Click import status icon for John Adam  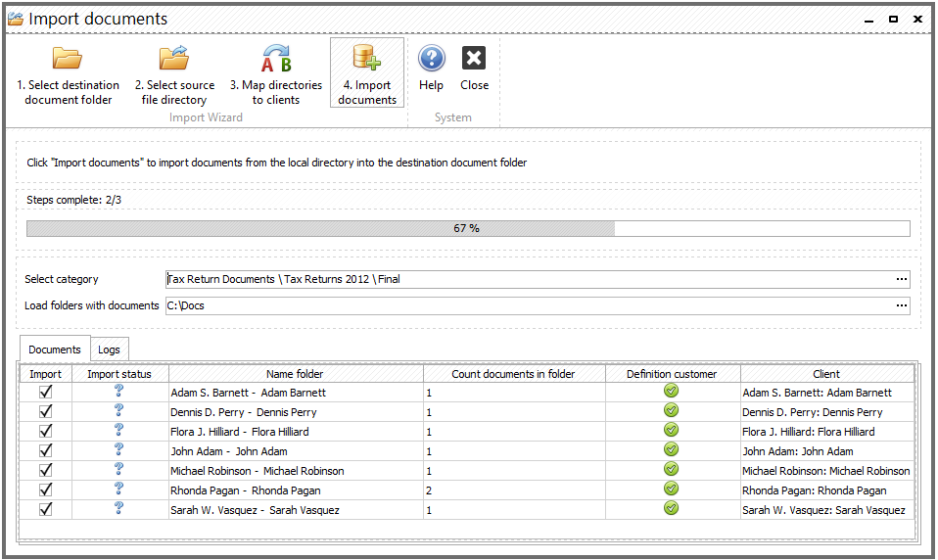119,449
